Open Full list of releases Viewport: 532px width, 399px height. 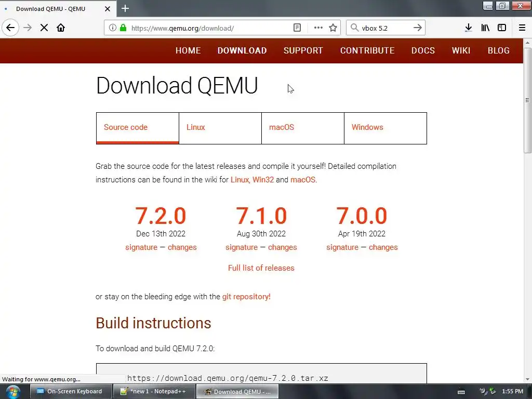261,268
